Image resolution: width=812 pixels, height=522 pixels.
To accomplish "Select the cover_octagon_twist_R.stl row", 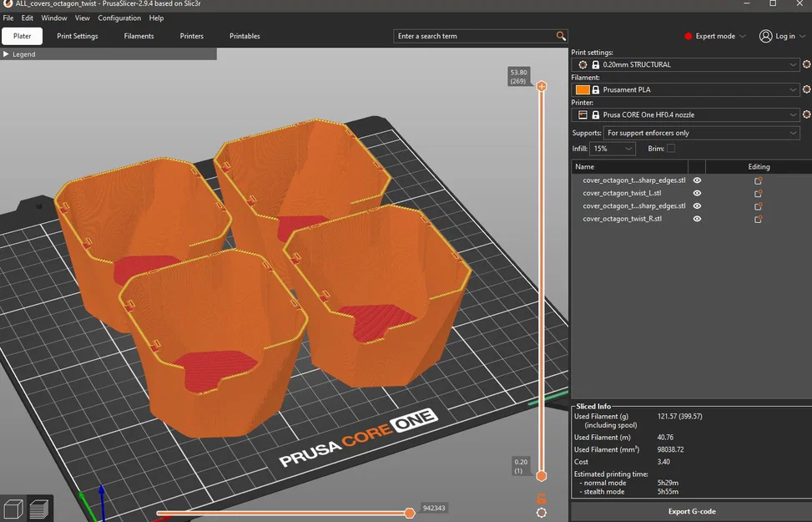I will (691, 219).
